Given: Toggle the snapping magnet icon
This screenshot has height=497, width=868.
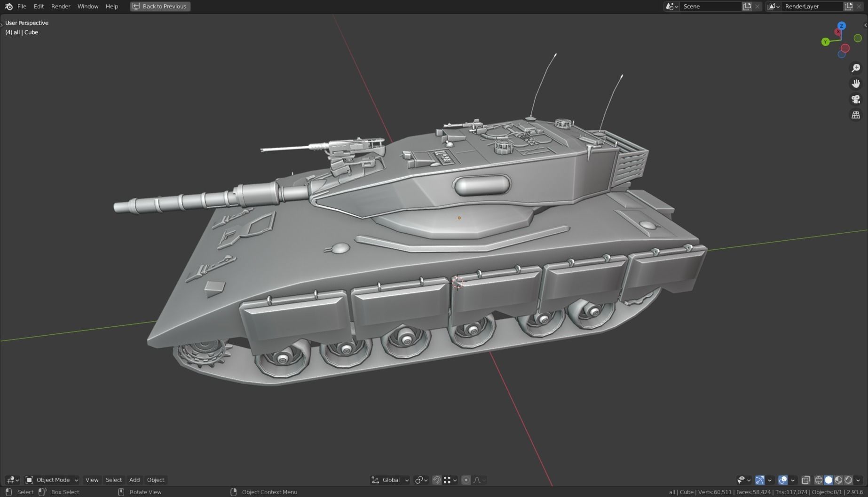Looking at the screenshot, I should point(436,480).
